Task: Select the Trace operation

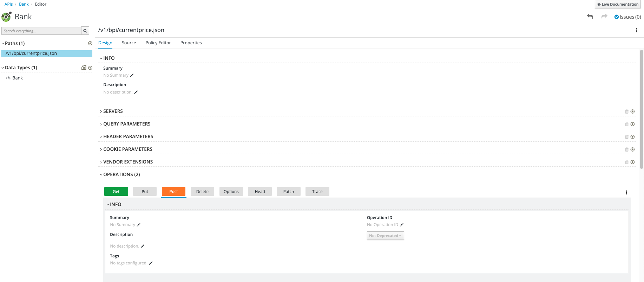Action: [317, 192]
